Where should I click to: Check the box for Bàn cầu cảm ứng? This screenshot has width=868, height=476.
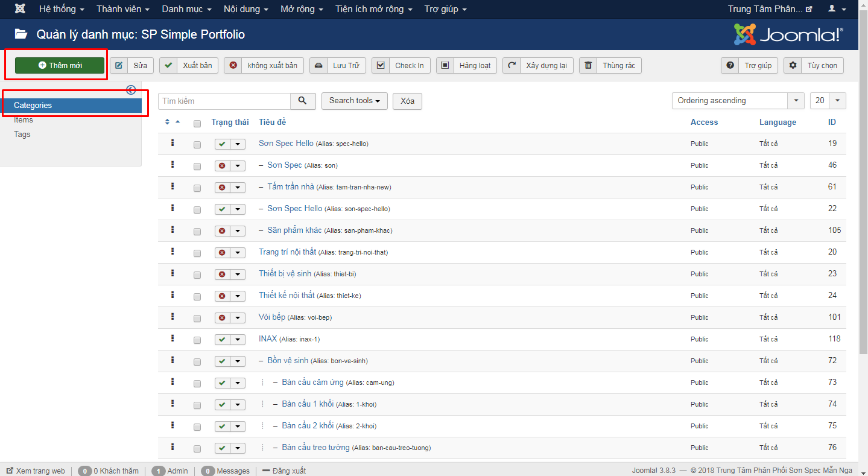[x=197, y=384]
